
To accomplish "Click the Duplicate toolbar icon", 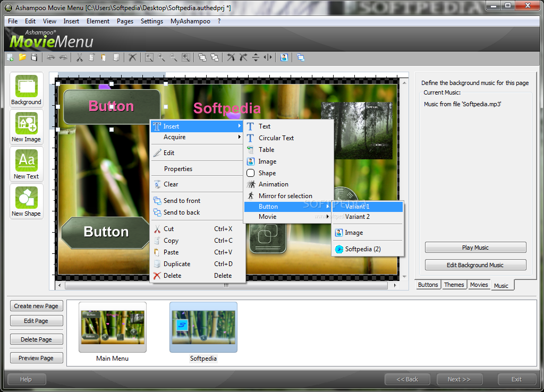I will point(116,57).
